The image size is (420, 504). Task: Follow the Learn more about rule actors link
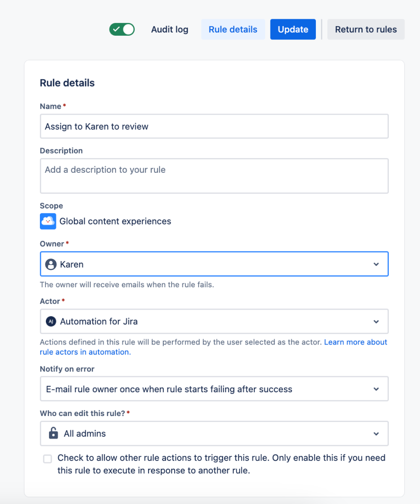355,342
